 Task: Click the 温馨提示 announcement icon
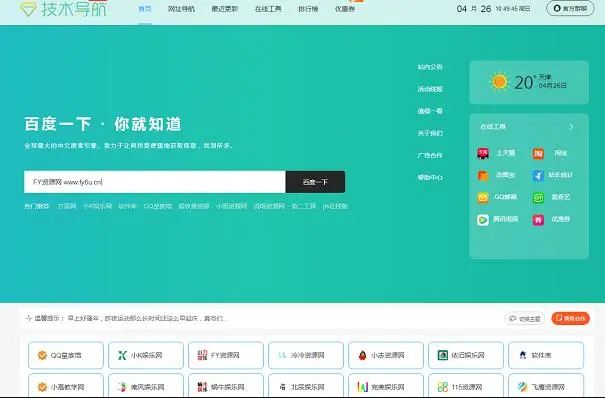[29, 318]
